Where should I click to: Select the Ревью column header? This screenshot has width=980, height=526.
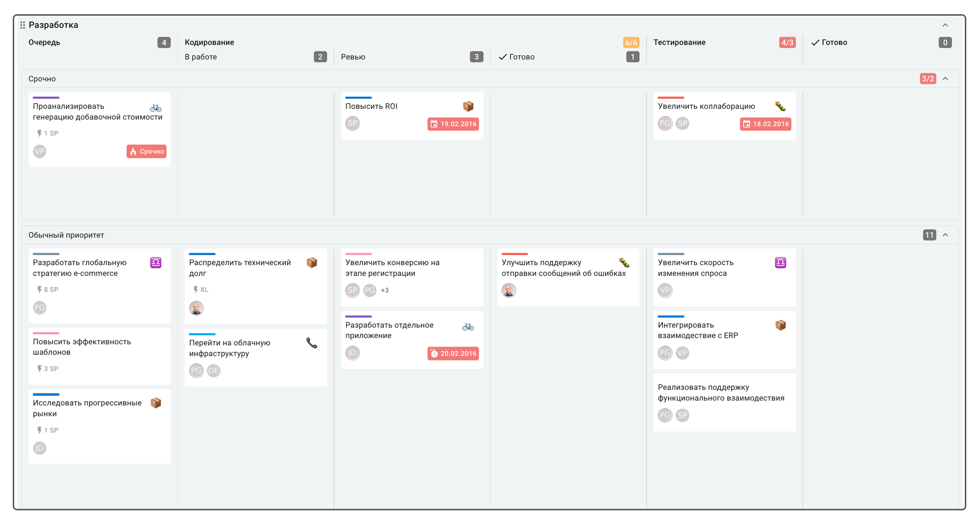tap(353, 57)
